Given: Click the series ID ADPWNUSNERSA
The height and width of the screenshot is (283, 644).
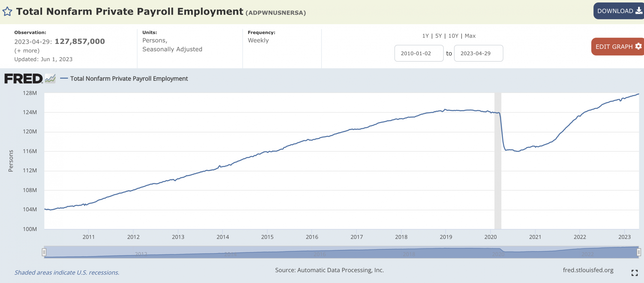Looking at the screenshot, I should (276, 13).
